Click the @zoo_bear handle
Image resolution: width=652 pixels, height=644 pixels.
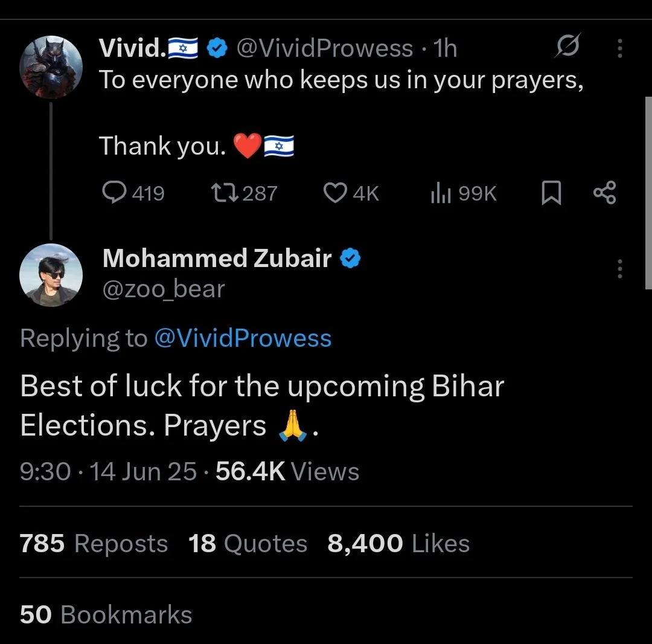164,289
